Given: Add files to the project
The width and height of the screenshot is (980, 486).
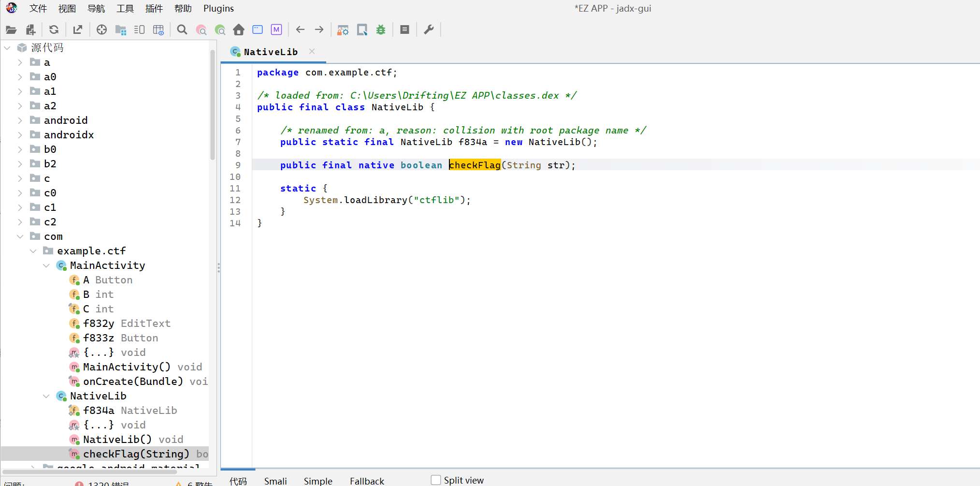Looking at the screenshot, I should [x=30, y=29].
